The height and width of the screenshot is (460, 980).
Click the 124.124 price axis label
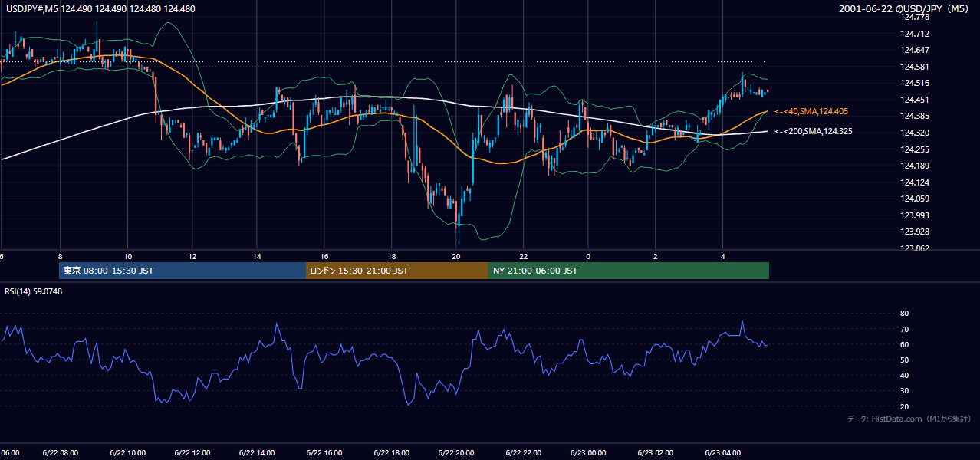point(916,182)
